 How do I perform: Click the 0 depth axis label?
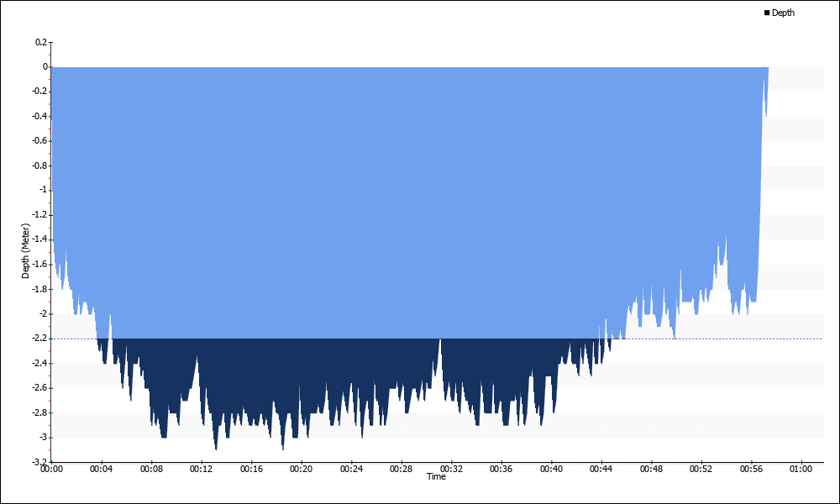tap(45, 67)
